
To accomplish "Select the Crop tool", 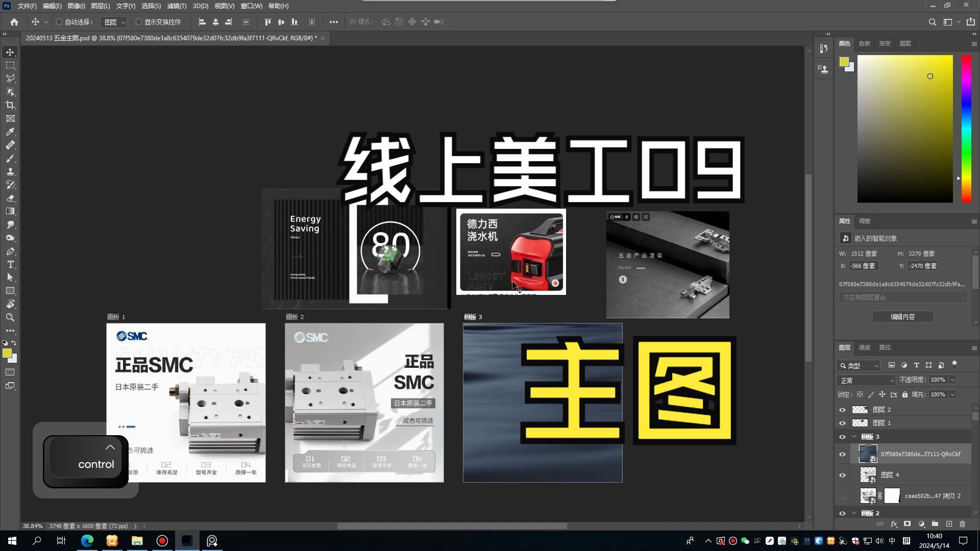I will pos(10,105).
